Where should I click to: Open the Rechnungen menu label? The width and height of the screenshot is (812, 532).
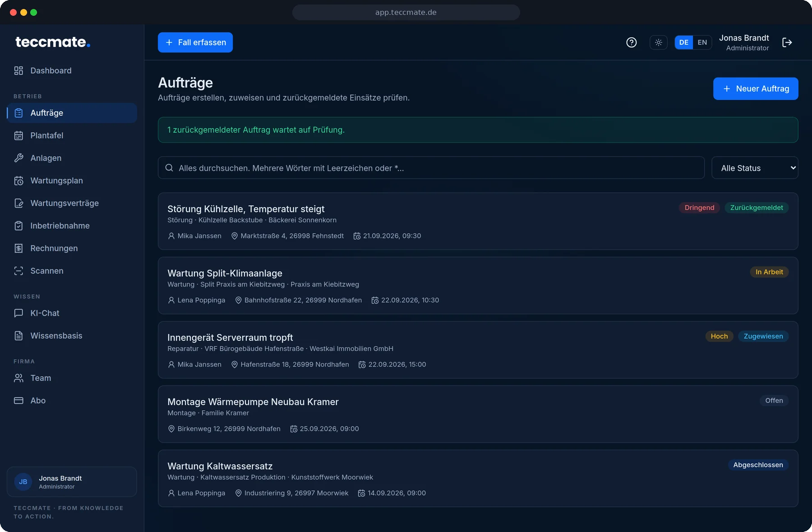coord(54,248)
